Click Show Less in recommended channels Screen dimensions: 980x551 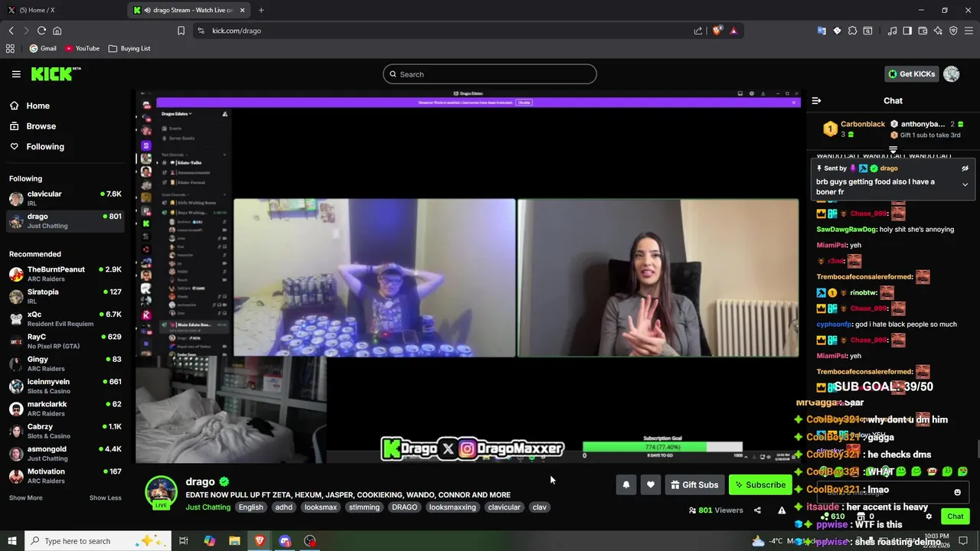pyautogui.click(x=105, y=497)
